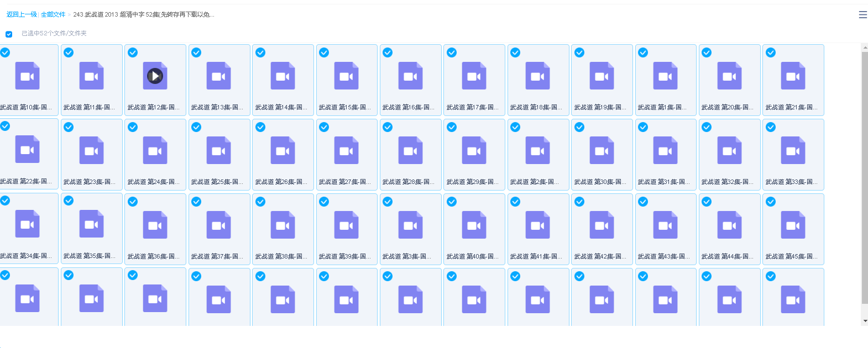Open the 武战道 第10集 video file icon
Viewport: 868px width, 348px height.
pos(27,76)
